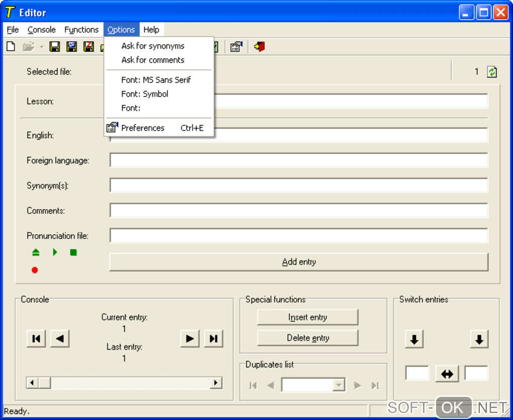513x420 pixels.
Task: Click the red exit door toolbar icon
Action: coord(260,47)
